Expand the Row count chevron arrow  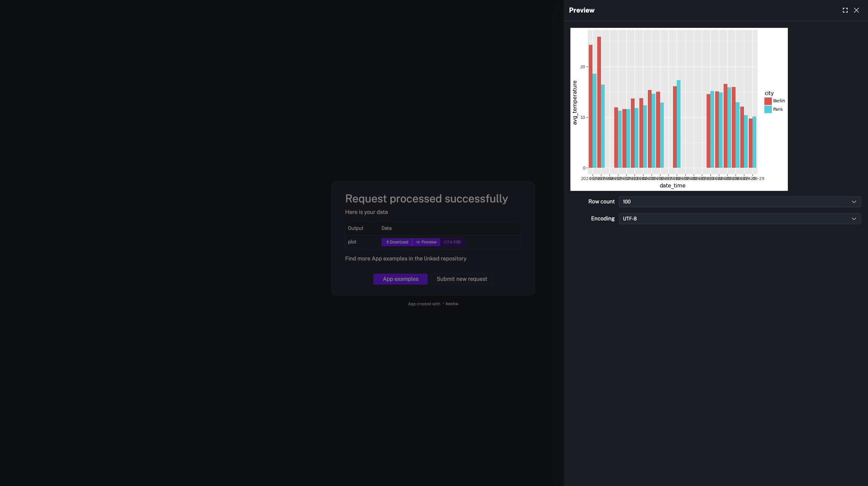coord(854,201)
